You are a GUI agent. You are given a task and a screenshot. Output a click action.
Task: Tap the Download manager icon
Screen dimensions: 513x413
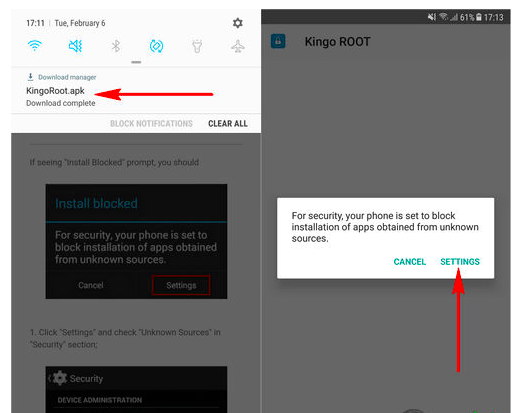pyautogui.click(x=30, y=77)
